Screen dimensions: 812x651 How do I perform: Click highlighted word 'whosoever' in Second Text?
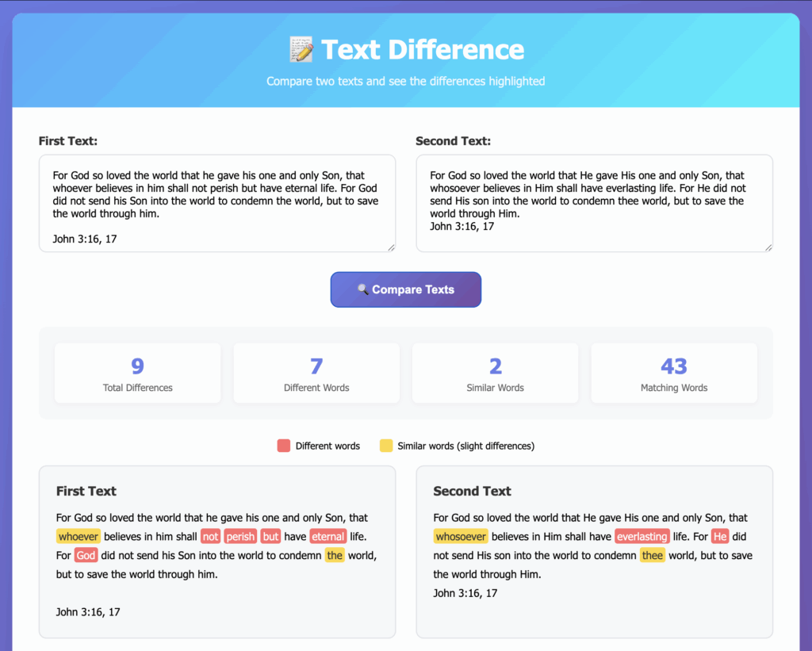[461, 537]
